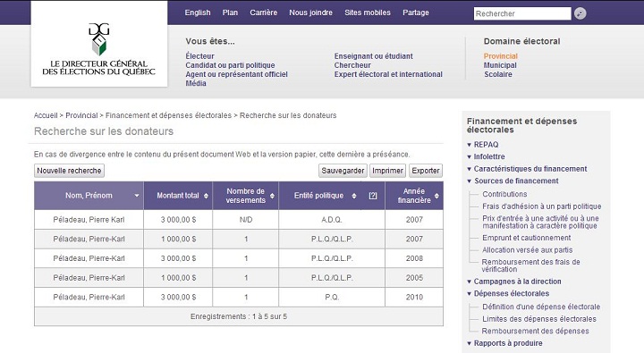Click the Sauvegarder button
The image size is (644, 353).
point(343,171)
